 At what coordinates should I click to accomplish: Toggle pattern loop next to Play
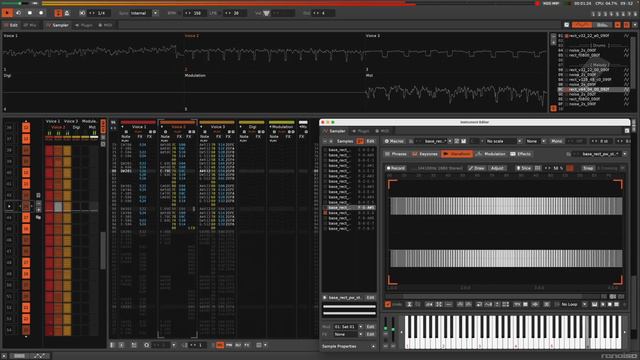(x=18, y=13)
